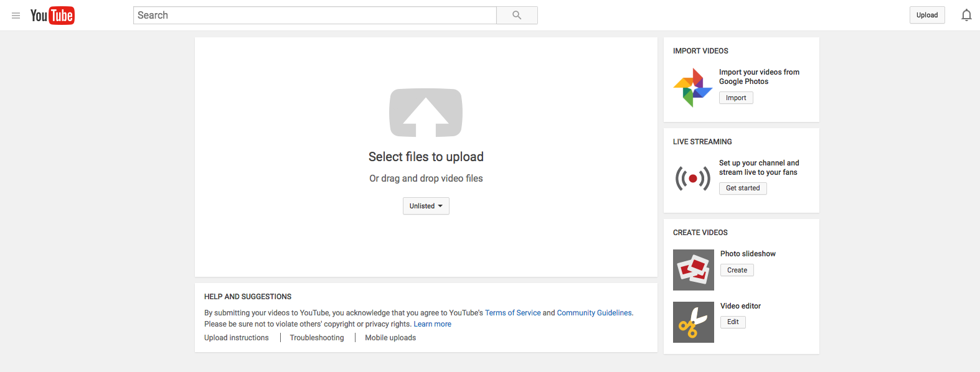This screenshot has width=980, height=372.
Task: Click 'Select files to upload' text
Action: pyautogui.click(x=426, y=157)
